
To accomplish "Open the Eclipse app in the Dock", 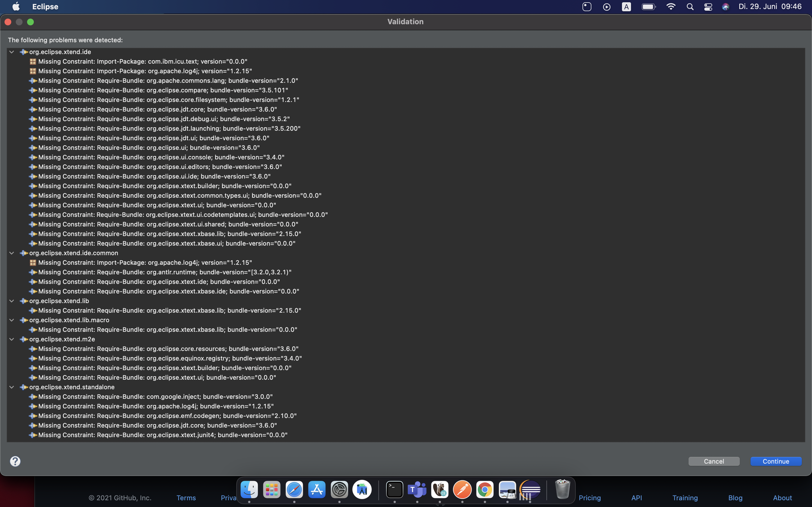I will (x=530, y=490).
